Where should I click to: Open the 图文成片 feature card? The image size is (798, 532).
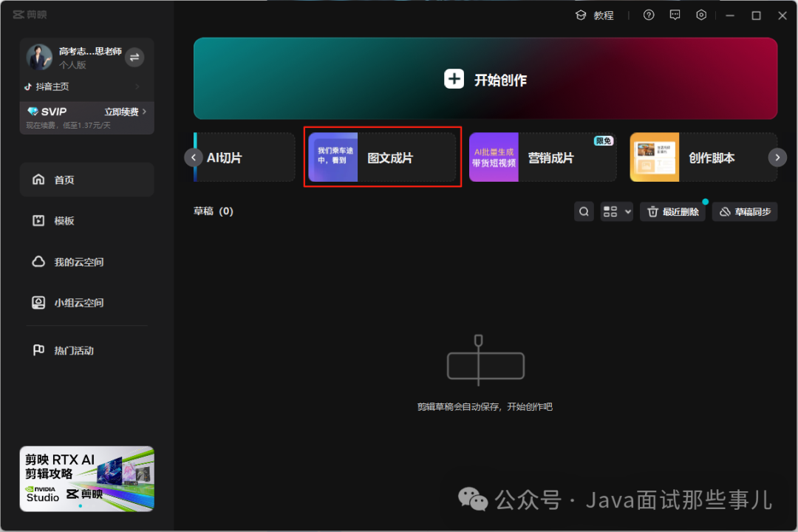pyautogui.click(x=382, y=157)
